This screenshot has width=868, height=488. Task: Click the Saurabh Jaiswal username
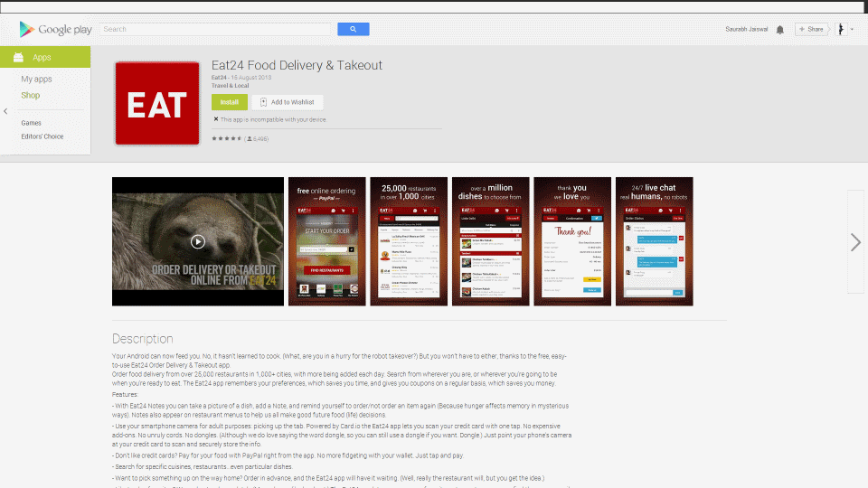(746, 29)
